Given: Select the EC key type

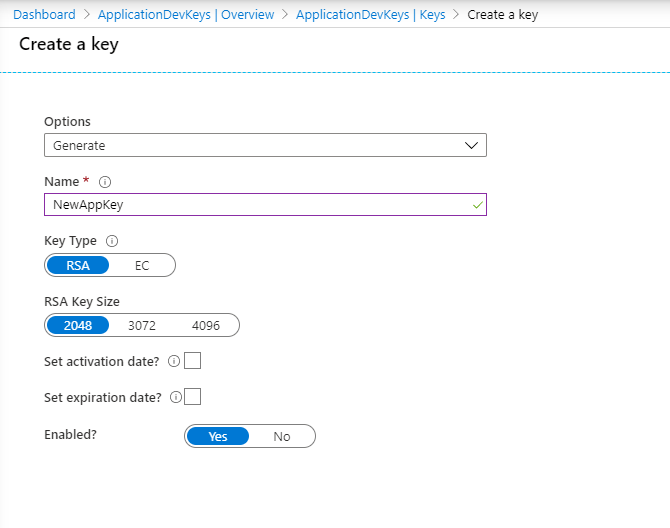Looking at the screenshot, I should (143, 265).
